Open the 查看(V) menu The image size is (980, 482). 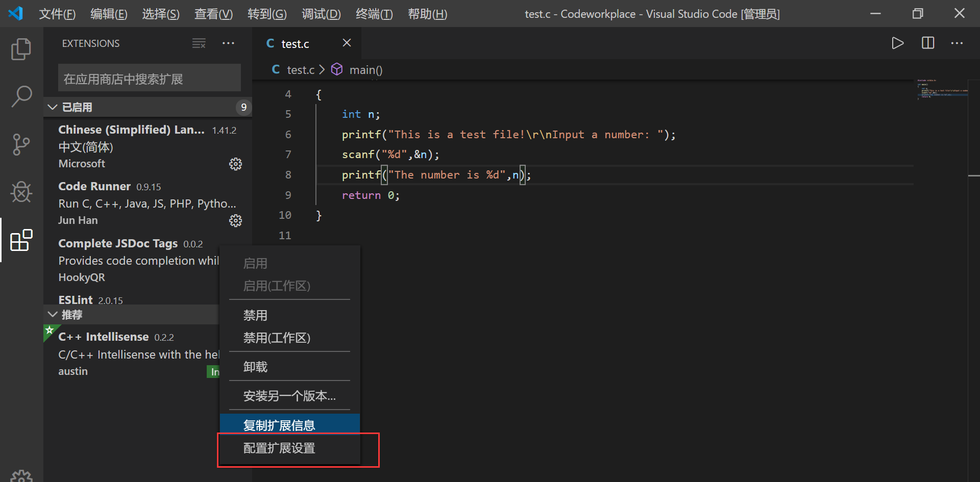[x=213, y=14]
